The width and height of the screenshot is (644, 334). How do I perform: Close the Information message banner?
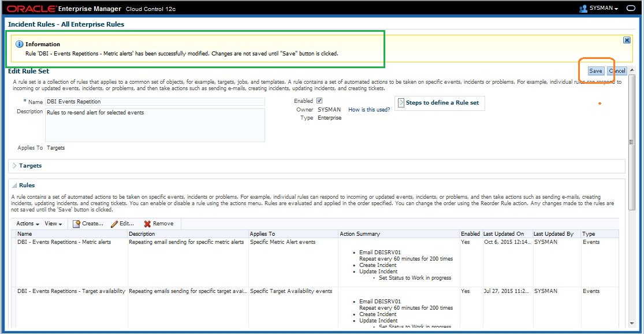coord(627,40)
